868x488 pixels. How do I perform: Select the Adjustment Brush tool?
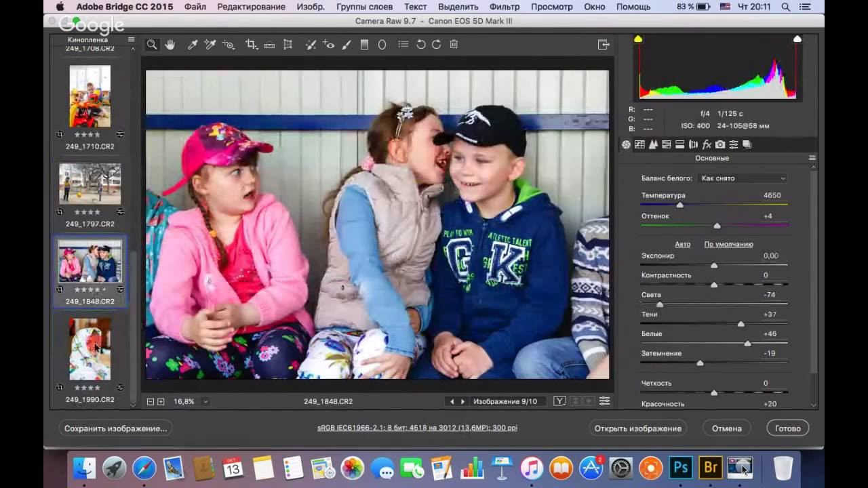(347, 45)
